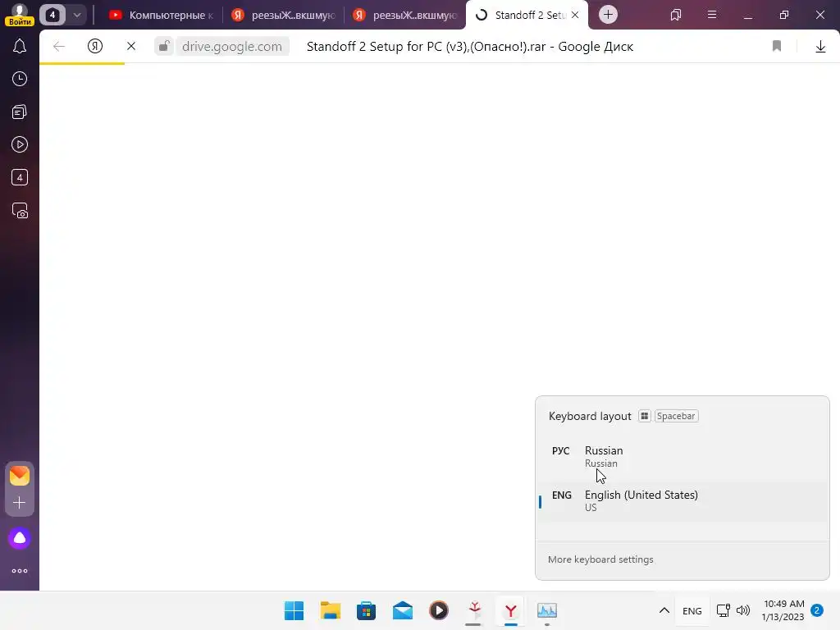This screenshot has height=630, width=840.
Task: Click the site lock security icon
Action: pos(164,46)
